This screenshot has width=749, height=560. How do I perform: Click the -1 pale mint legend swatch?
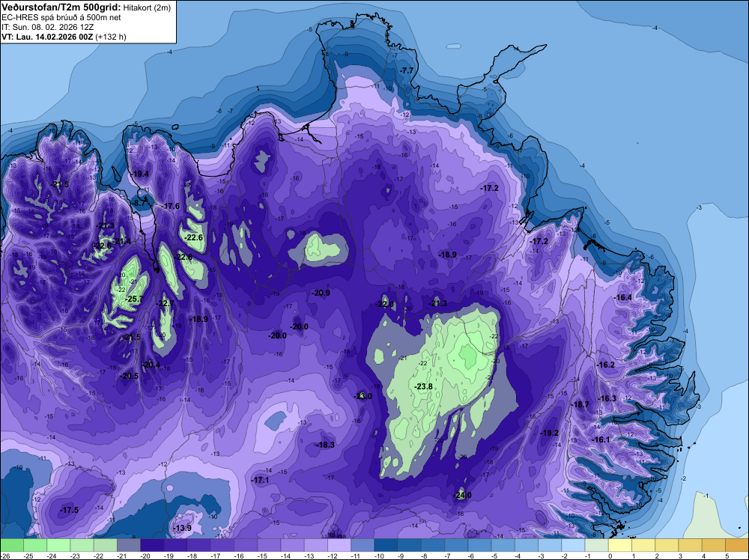click(x=597, y=545)
